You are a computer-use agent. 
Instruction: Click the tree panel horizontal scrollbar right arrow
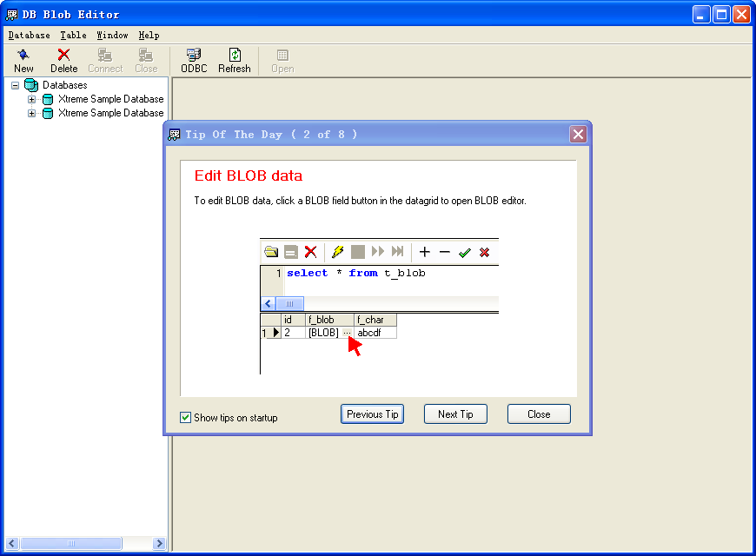[159, 543]
